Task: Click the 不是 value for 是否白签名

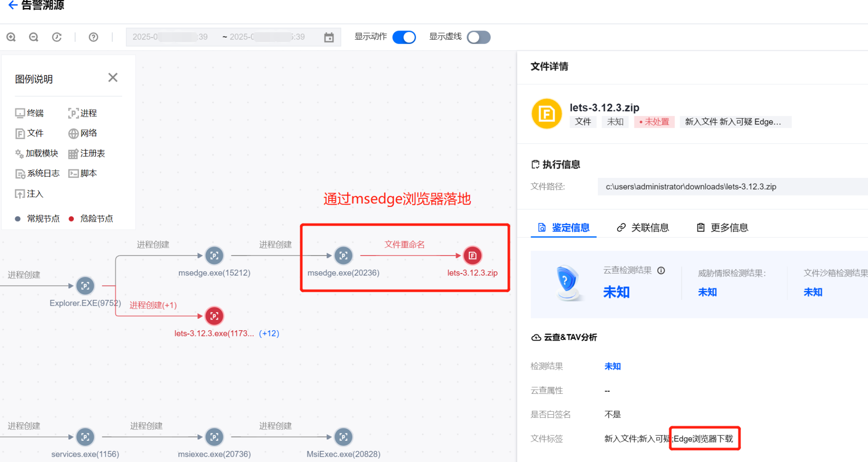Action: pos(612,415)
